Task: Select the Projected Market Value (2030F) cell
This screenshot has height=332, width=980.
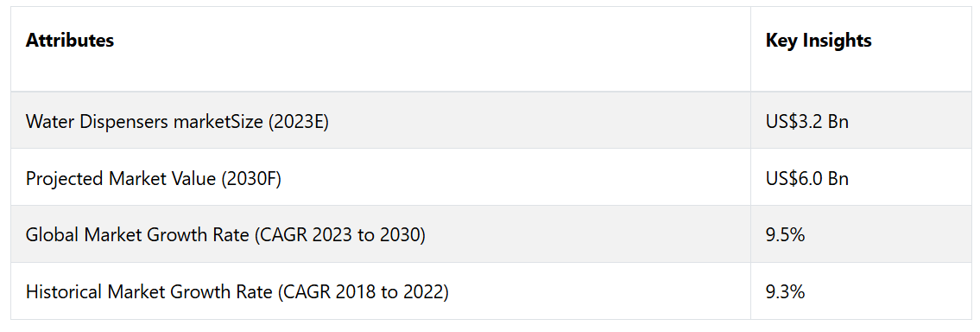Action: (381, 177)
